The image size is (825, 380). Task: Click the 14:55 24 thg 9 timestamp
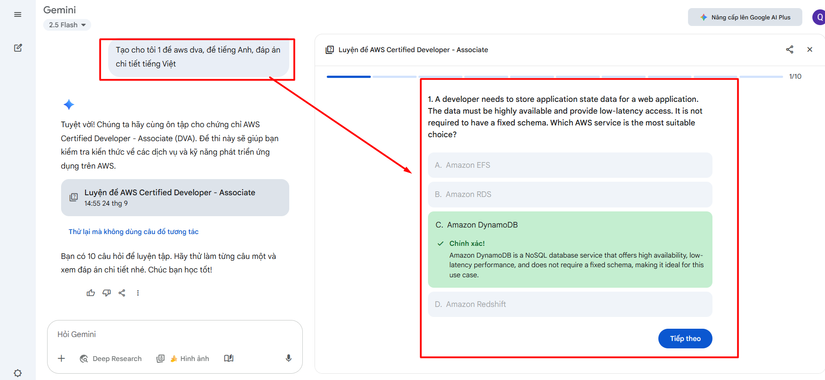click(106, 203)
